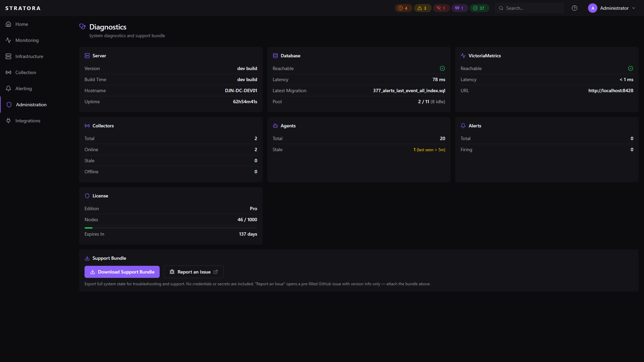
Task: Click the Support Bundle download icon
Action: 87,258
